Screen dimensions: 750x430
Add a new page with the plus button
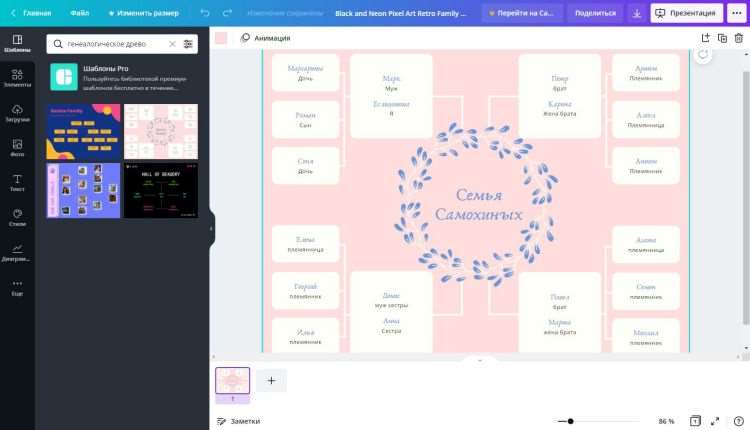coord(271,380)
